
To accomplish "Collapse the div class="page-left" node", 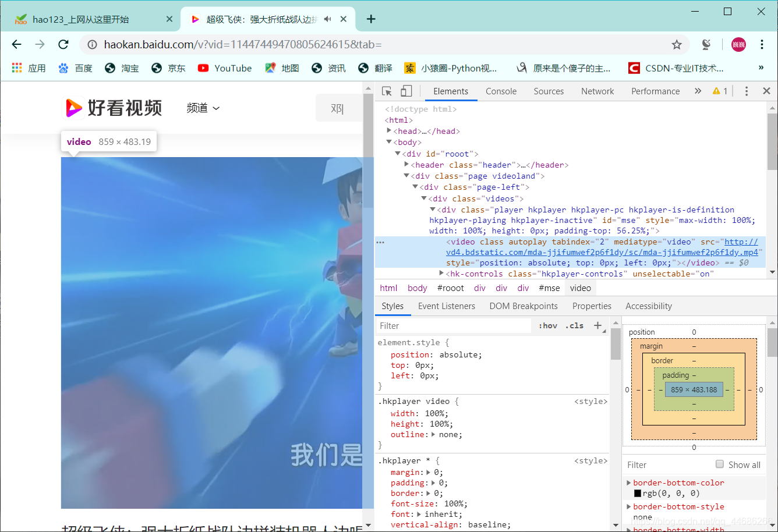I will tap(415, 187).
